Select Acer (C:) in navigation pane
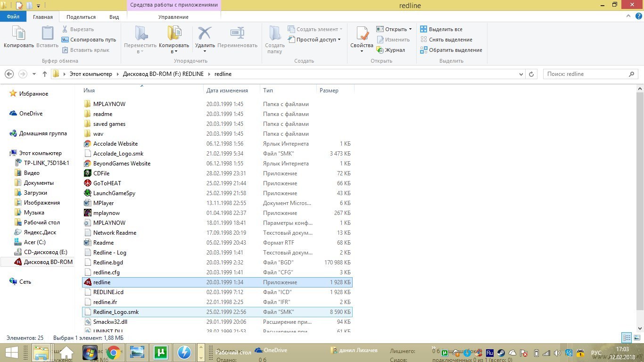 click(x=34, y=242)
